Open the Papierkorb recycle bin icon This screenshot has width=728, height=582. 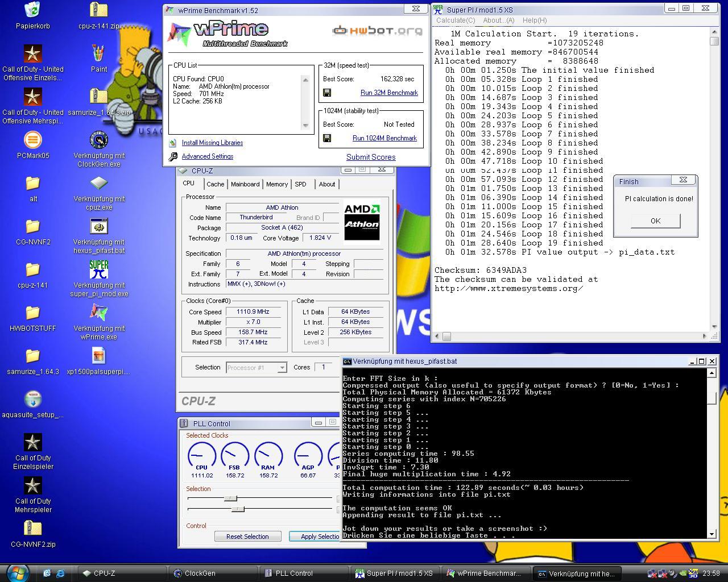tap(33, 10)
